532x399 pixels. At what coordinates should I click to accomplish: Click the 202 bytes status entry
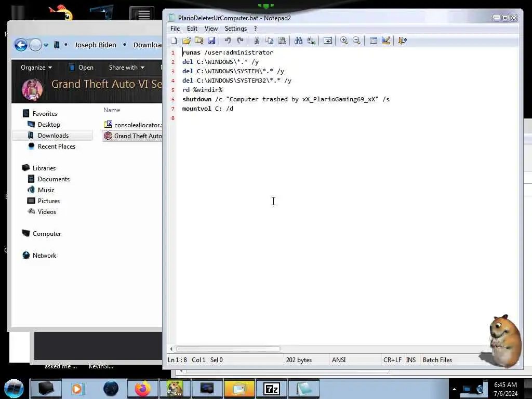(x=299, y=360)
